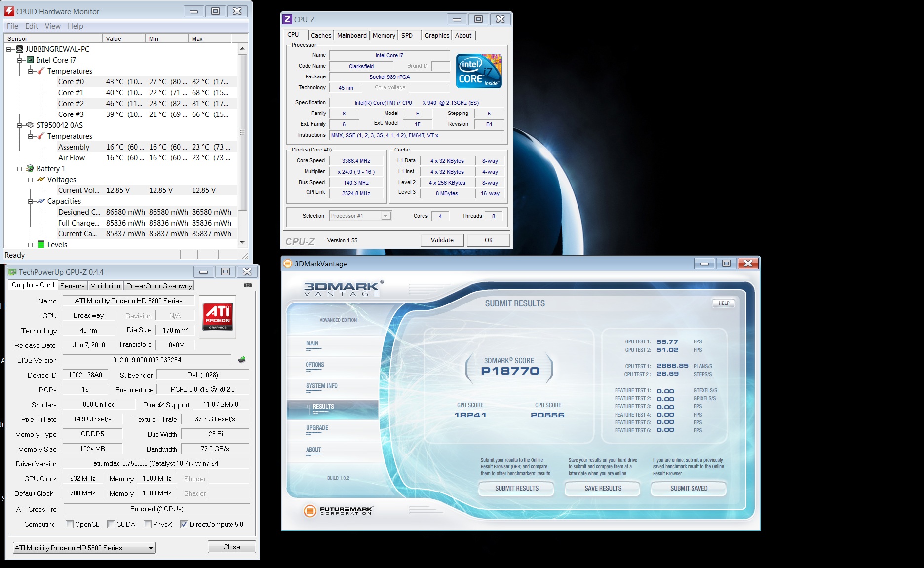Click the JUBBINGREWAL-PC computer icon
The height and width of the screenshot is (568, 924).
point(20,49)
